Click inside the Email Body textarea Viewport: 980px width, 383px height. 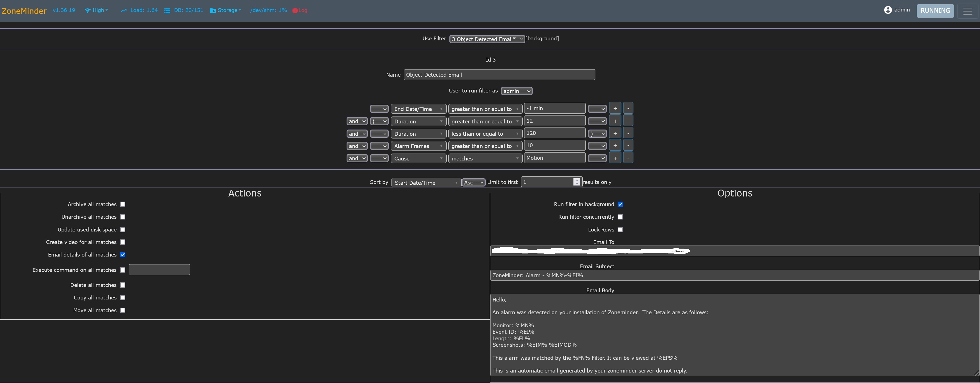tap(735, 335)
